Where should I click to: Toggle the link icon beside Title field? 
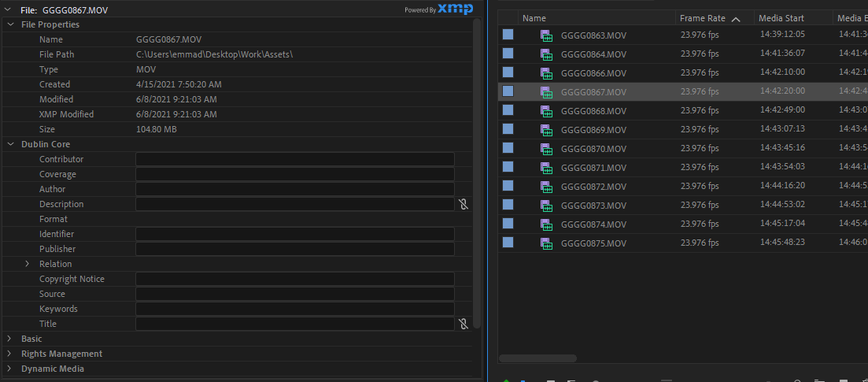[x=464, y=325]
